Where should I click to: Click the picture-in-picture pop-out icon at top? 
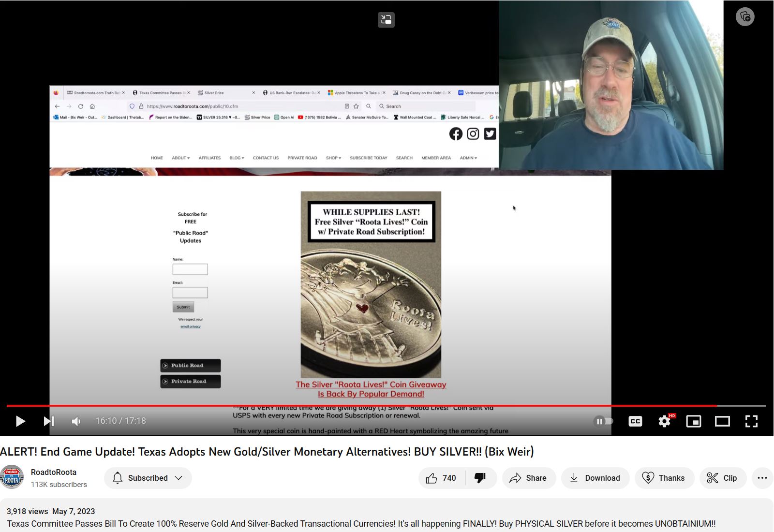[386, 20]
